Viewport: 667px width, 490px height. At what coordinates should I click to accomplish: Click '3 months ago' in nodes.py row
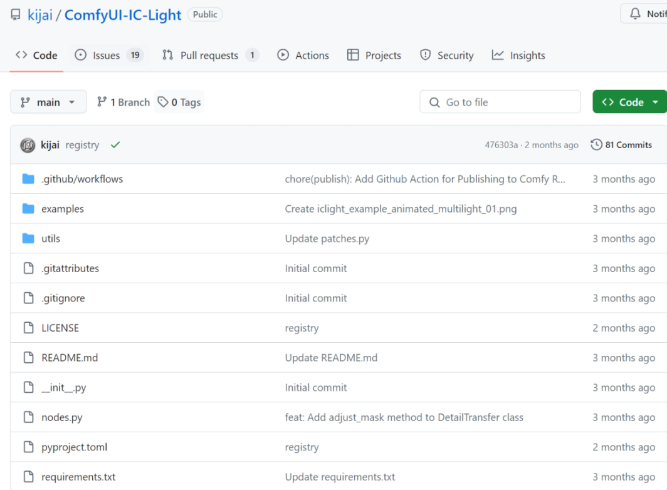[x=624, y=417]
